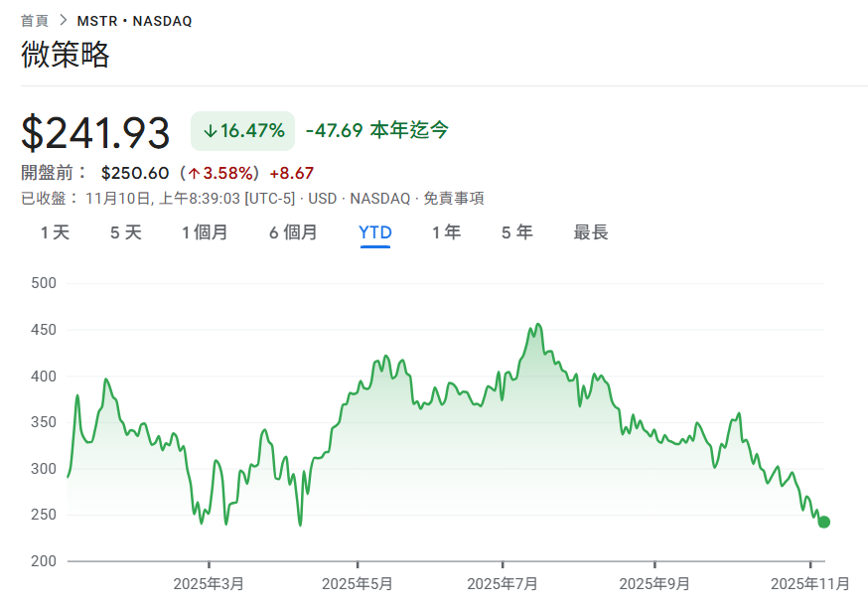Switch to the 1個月 chart view

point(206,231)
